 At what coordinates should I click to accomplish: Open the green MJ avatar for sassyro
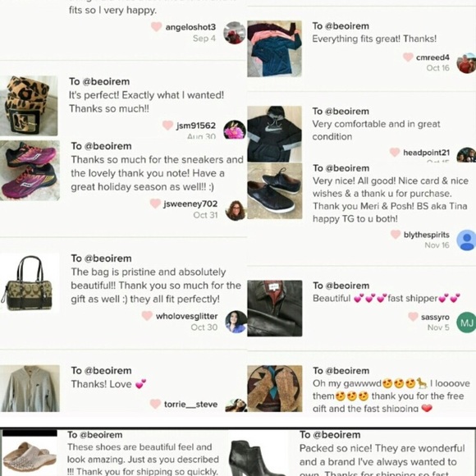467,323
